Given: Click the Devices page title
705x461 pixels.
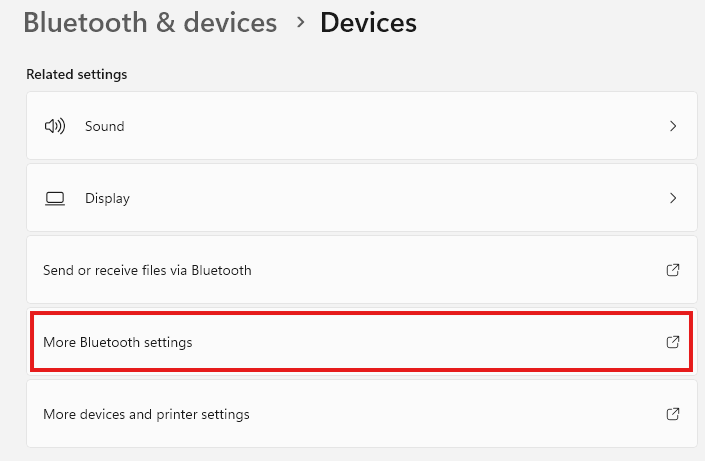Looking at the screenshot, I should coord(368,22).
